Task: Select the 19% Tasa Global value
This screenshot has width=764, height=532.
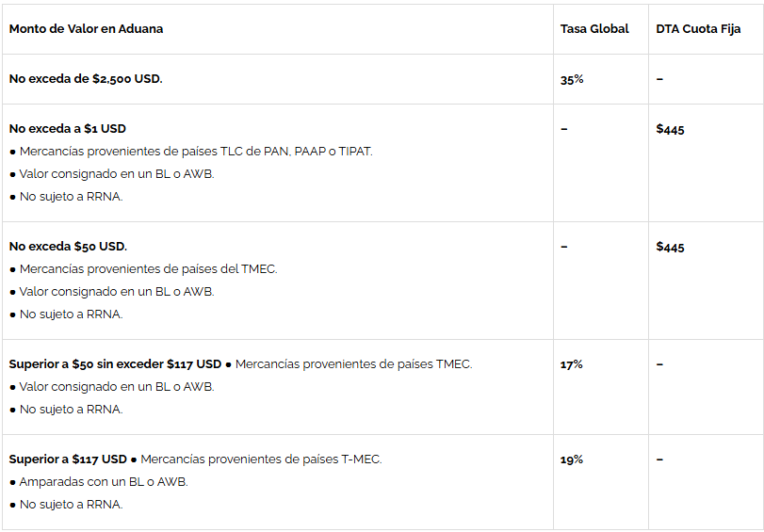Action: coord(571,459)
